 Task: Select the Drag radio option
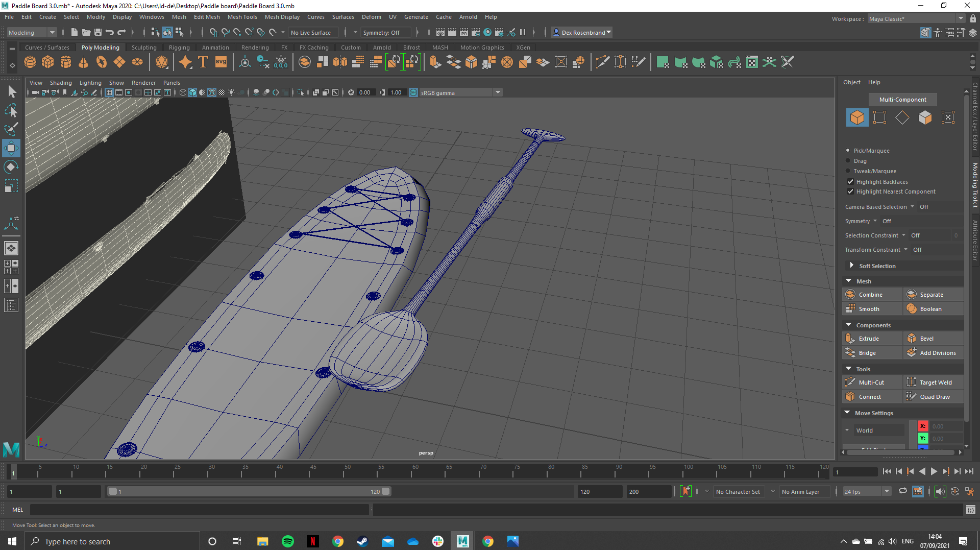point(848,161)
